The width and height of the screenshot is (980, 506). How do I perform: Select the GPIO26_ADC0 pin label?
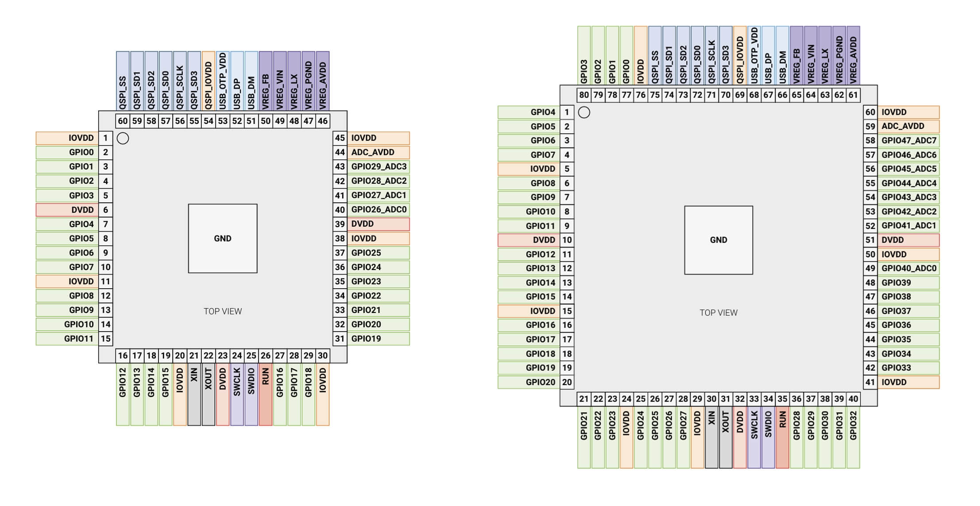(x=378, y=210)
